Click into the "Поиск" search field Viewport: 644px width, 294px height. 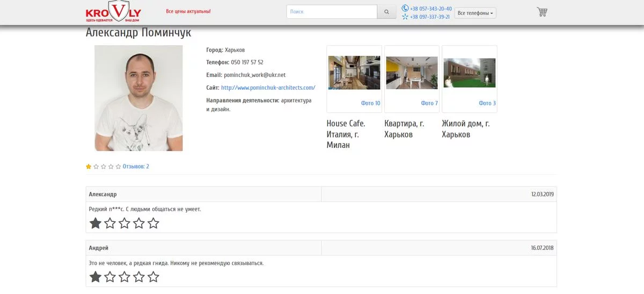click(332, 12)
